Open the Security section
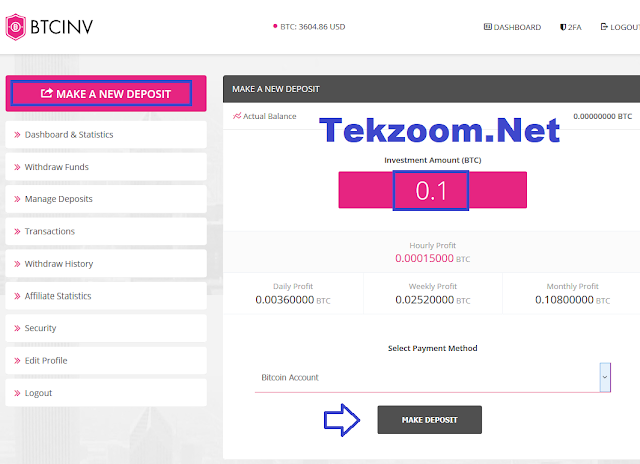 106,328
